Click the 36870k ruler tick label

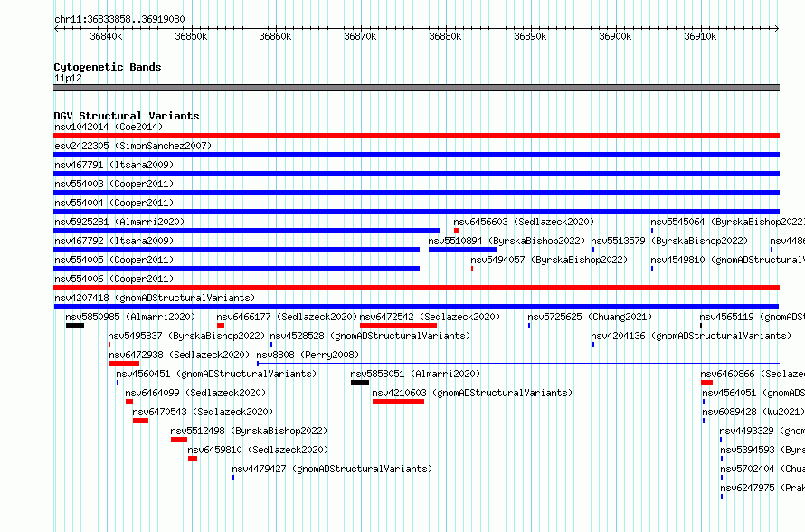(x=360, y=36)
